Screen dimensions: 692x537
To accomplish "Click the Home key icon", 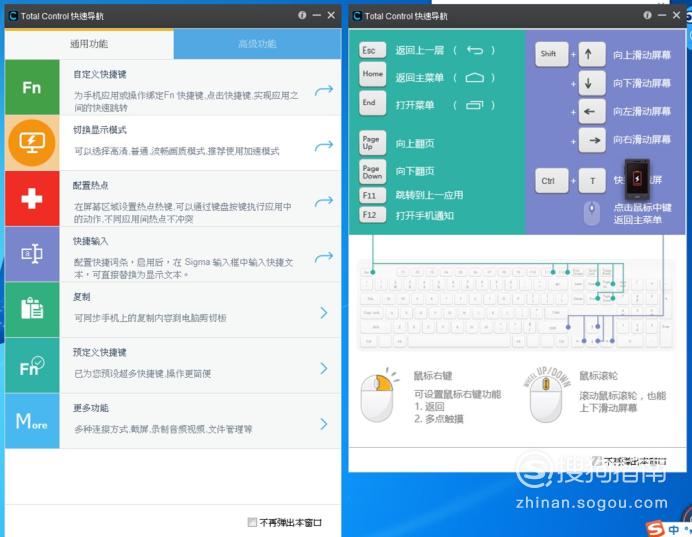I will [372, 74].
